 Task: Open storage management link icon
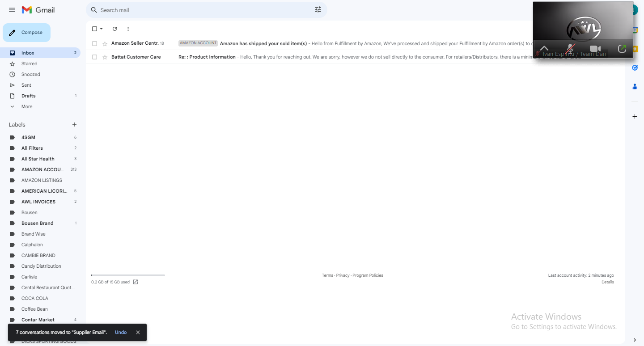point(136,282)
